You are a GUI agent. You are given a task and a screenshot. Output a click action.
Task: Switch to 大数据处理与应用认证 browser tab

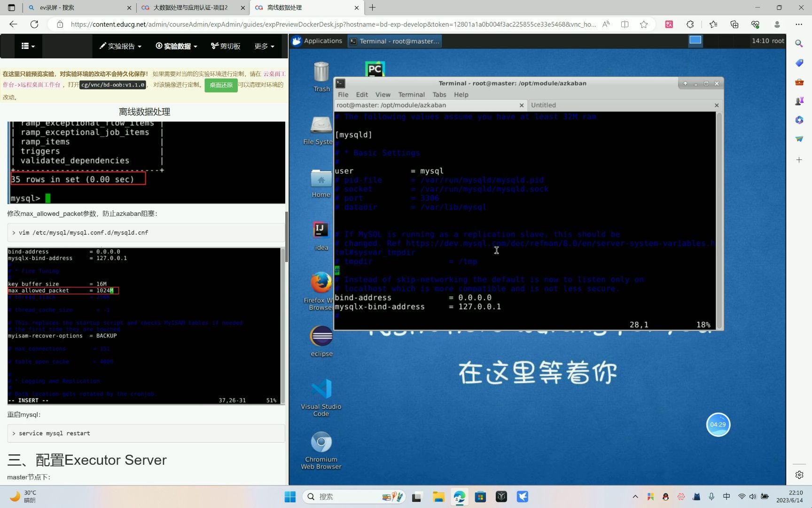click(193, 8)
